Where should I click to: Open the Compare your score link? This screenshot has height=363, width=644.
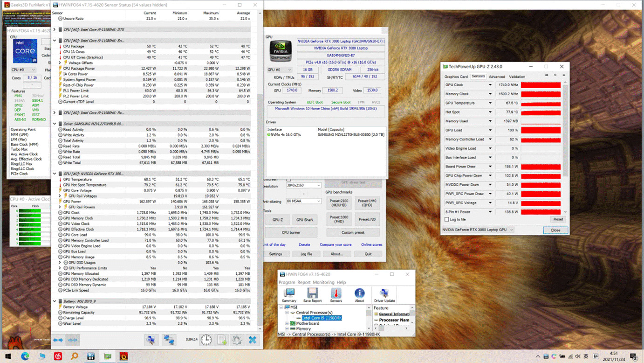click(x=336, y=244)
